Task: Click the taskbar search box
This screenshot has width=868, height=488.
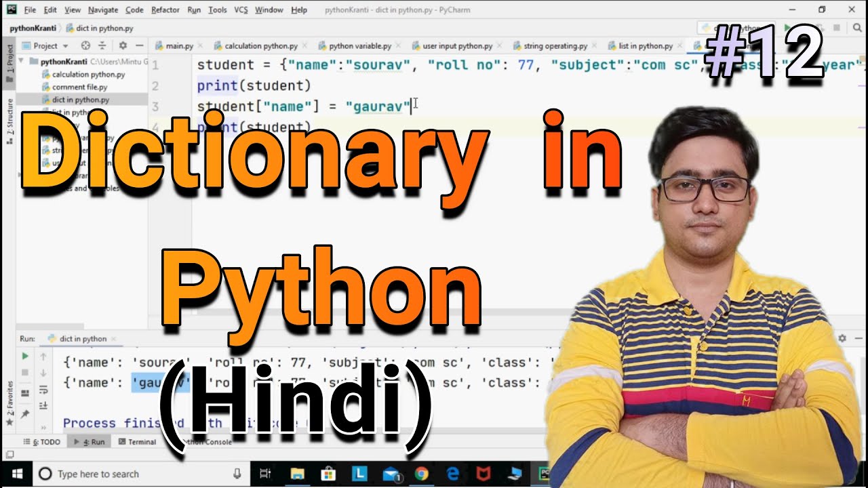Action: click(x=141, y=474)
